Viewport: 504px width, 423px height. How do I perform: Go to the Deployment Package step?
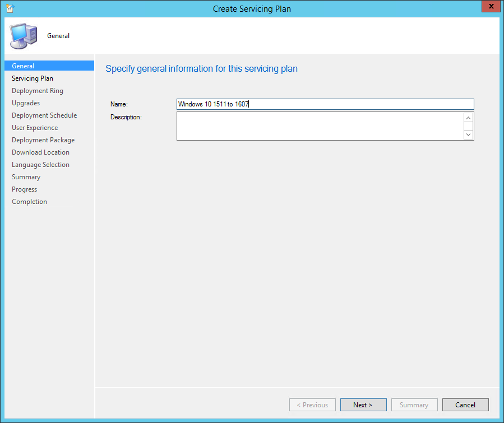click(x=43, y=140)
